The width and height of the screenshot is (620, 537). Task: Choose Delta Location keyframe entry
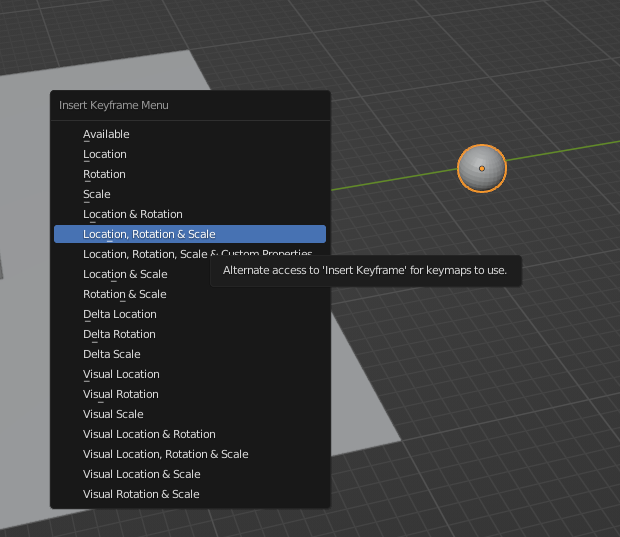click(190, 314)
